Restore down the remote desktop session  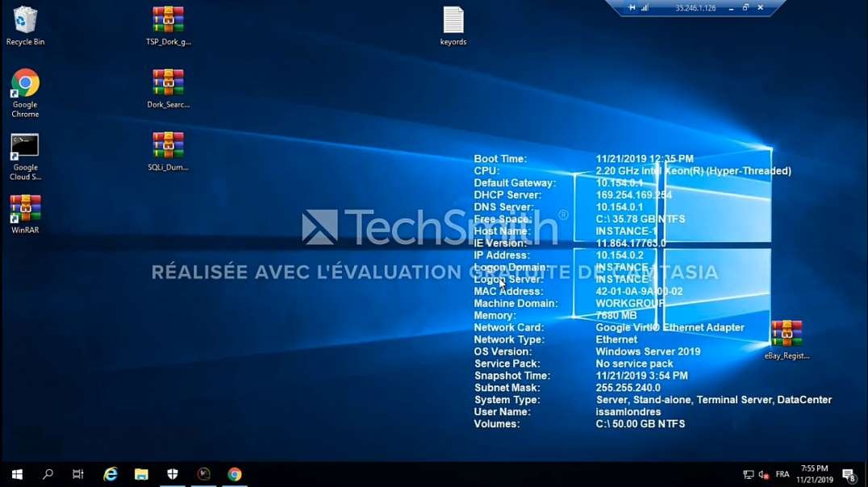point(745,8)
